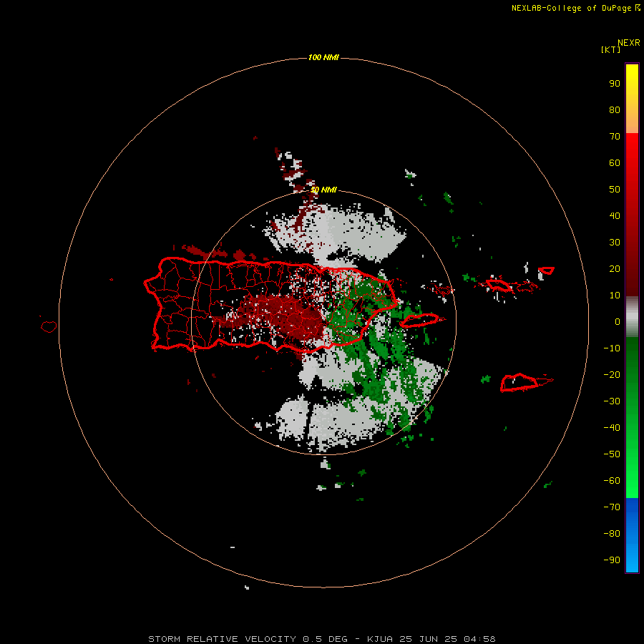Click the 0 value on the velocity scale
Screen dimensions: 644x644
click(618, 322)
